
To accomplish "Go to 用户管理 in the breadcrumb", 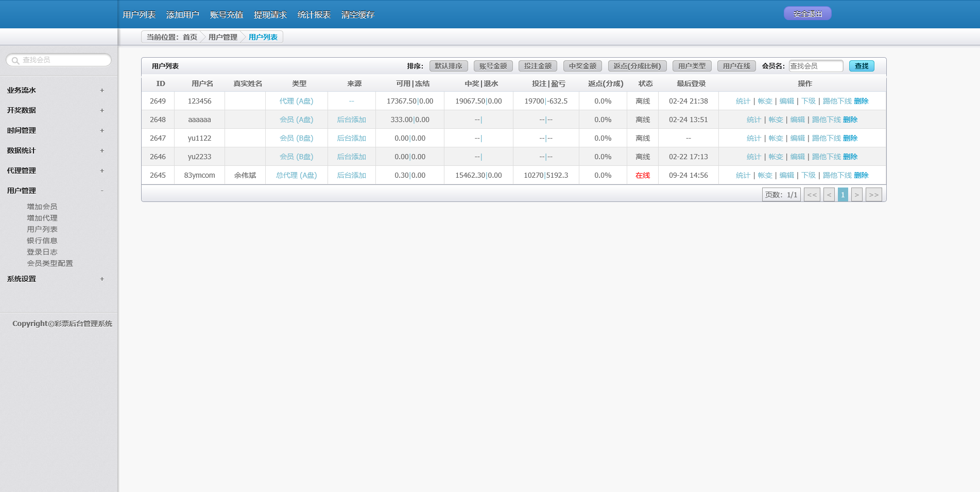I will (x=223, y=37).
